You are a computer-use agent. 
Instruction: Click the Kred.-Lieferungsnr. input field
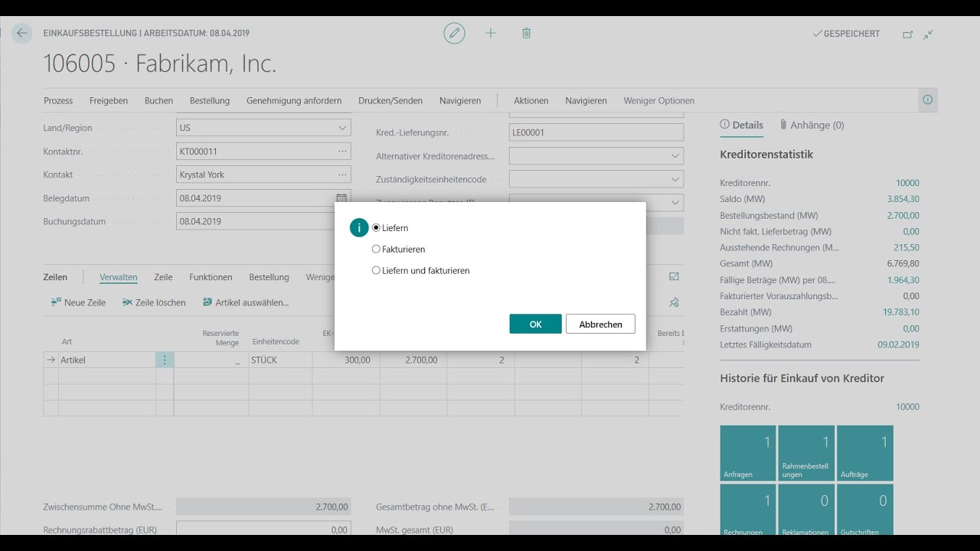[x=596, y=132]
